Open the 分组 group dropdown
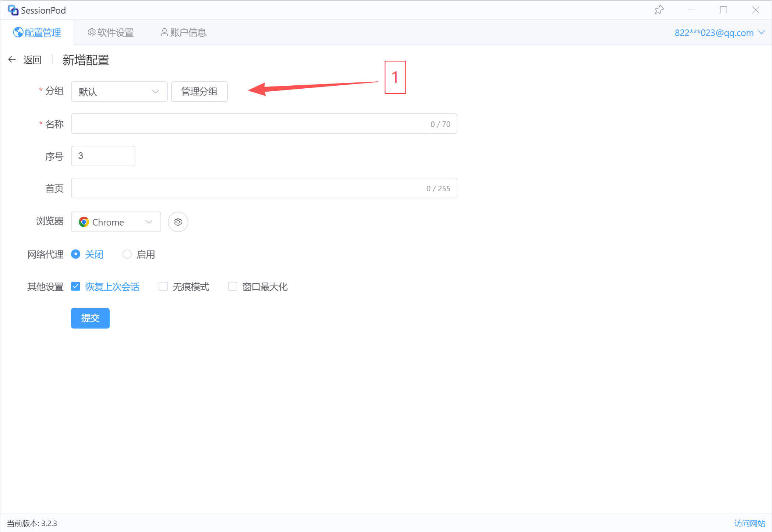The height and width of the screenshot is (532, 772). pos(119,92)
